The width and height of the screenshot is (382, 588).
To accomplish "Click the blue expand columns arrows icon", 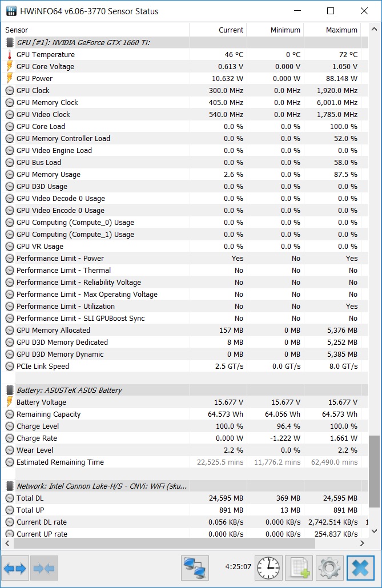I will [x=15, y=569].
